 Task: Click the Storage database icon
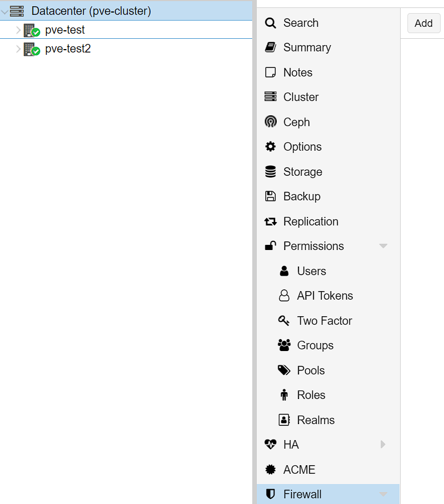[271, 172]
